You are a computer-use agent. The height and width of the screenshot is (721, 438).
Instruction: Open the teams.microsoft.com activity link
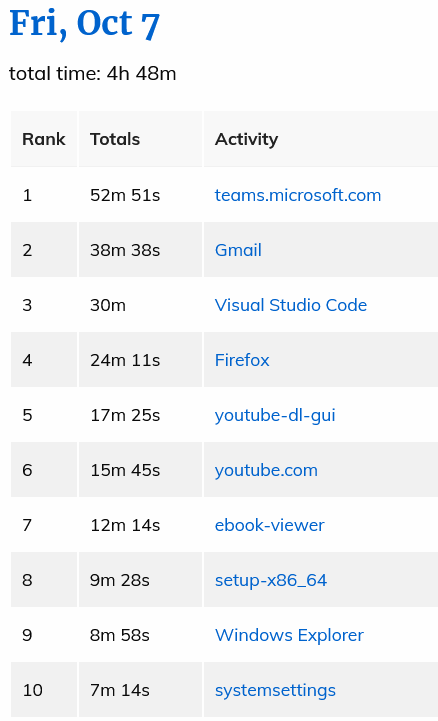(298, 195)
